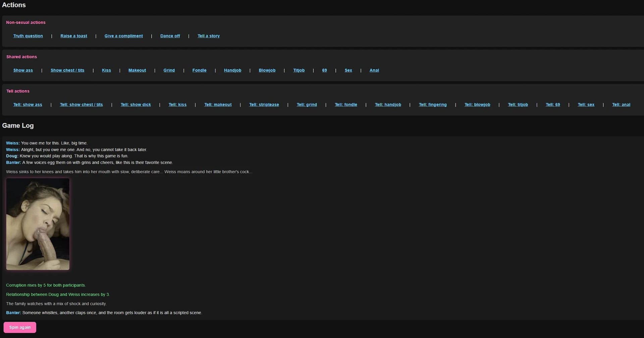Image resolution: width=644 pixels, height=338 pixels.
Task: Pick the Give a compliment action
Action: point(124,36)
